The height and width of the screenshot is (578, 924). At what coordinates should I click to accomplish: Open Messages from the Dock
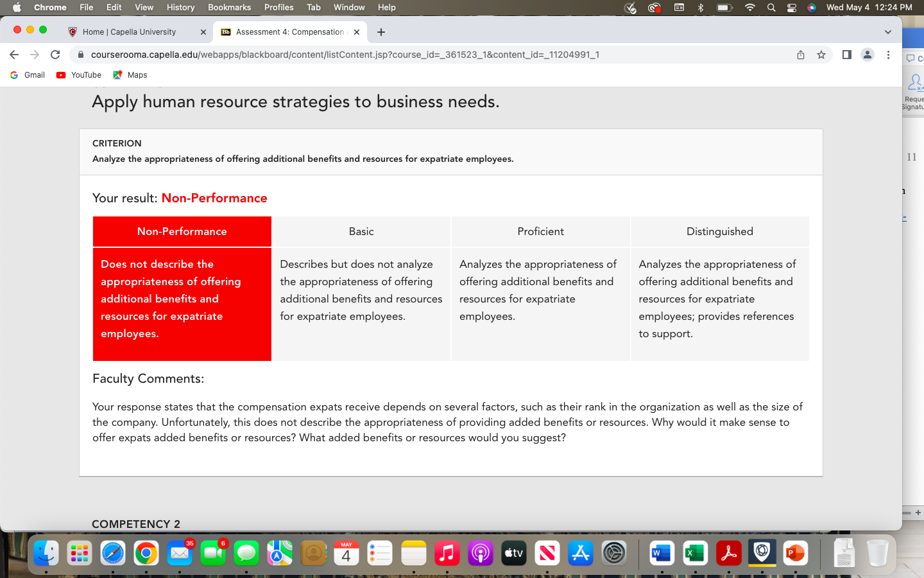(x=246, y=553)
